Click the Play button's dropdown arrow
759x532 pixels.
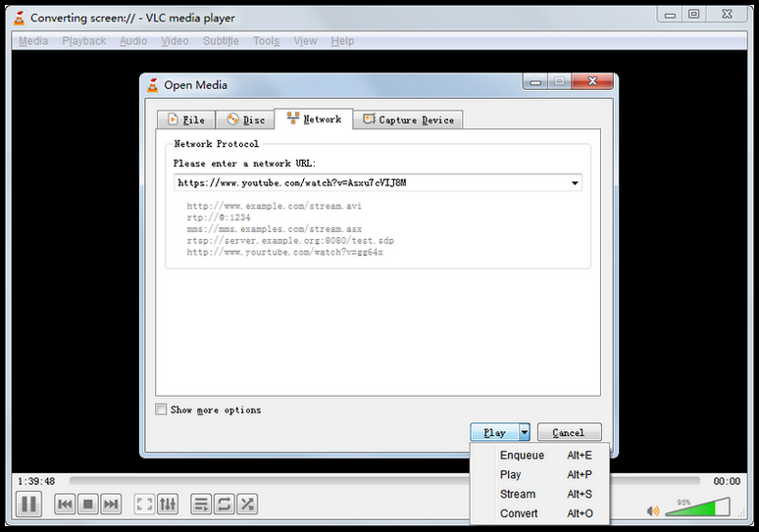click(525, 432)
